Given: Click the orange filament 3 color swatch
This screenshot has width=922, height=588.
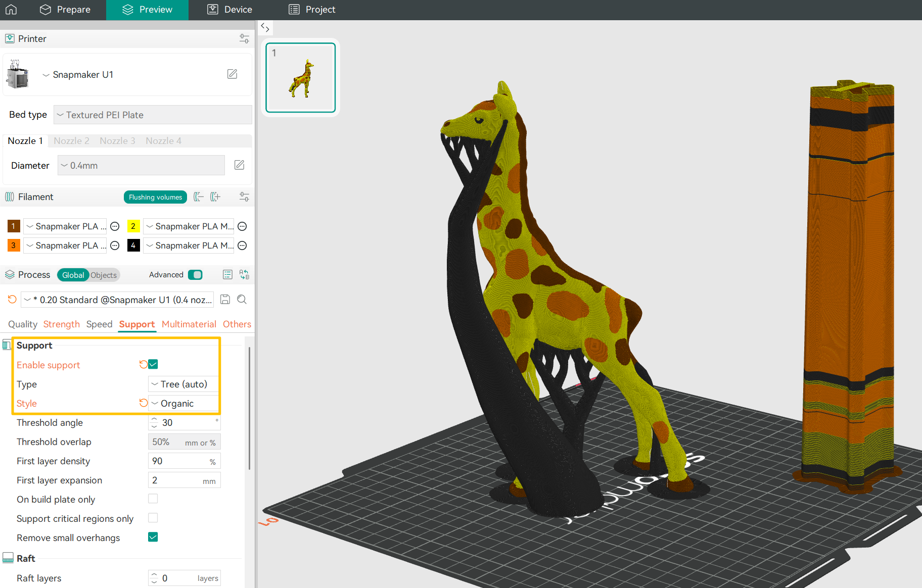Looking at the screenshot, I should click(14, 246).
